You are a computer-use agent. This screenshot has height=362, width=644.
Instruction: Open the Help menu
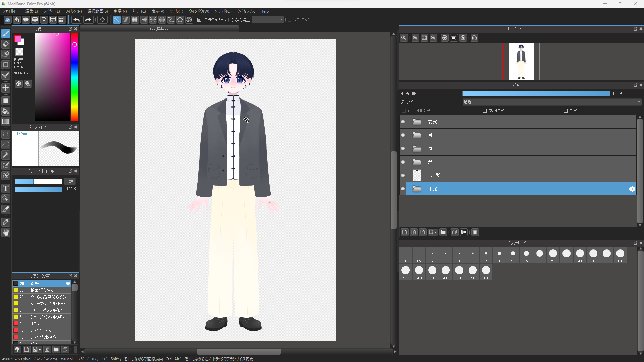click(264, 11)
